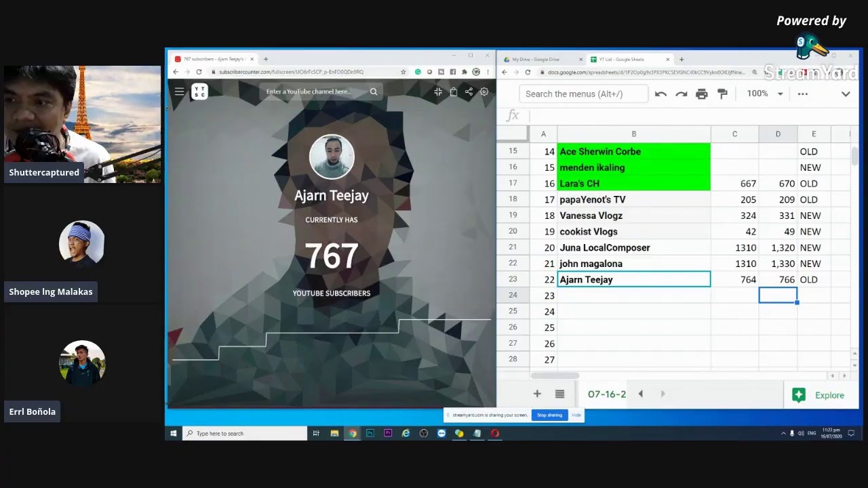868x488 pixels.
Task: Click the Redo arrow in Sheets toolbar
Action: (681, 94)
